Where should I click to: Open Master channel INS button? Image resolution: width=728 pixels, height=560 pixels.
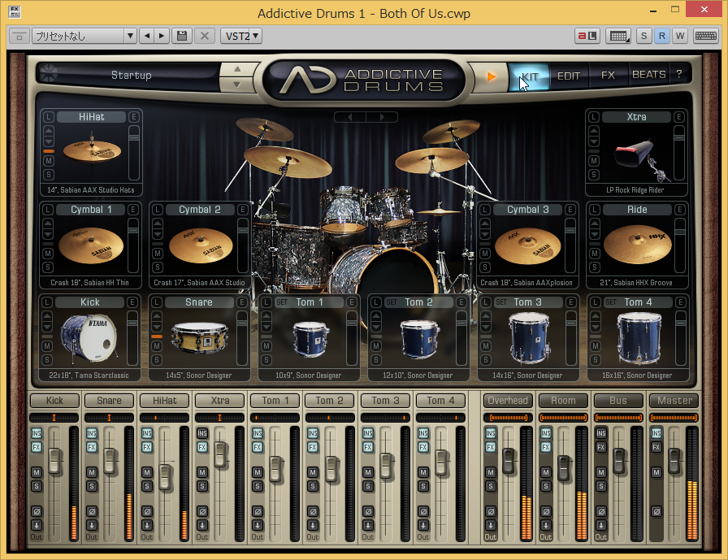(656, 433)
